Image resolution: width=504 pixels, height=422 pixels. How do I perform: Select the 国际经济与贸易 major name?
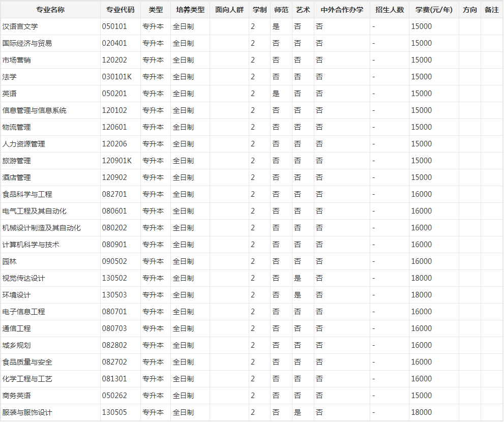[x=27, y=43]
